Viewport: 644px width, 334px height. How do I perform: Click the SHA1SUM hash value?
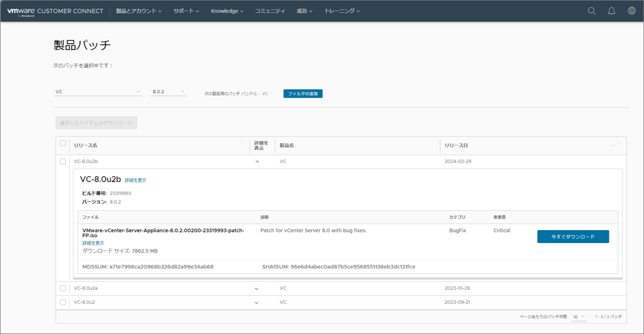pyautogui.click(x=353, y=267)
